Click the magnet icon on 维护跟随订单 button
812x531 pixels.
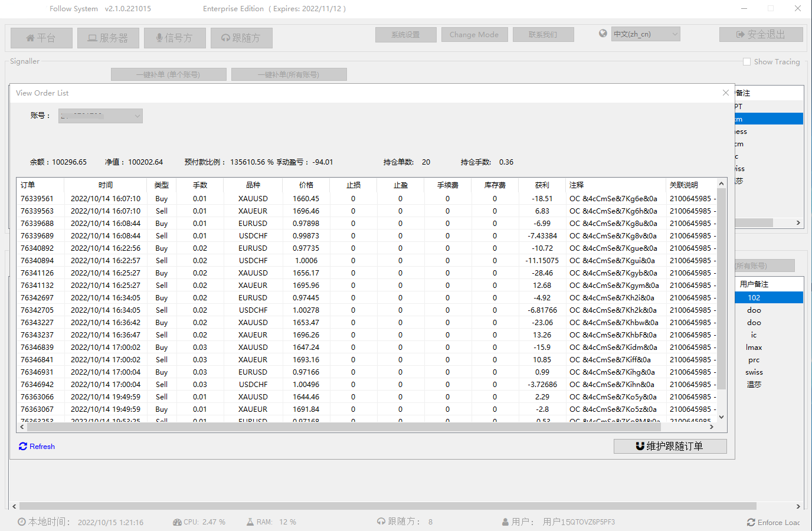(640, 446)
